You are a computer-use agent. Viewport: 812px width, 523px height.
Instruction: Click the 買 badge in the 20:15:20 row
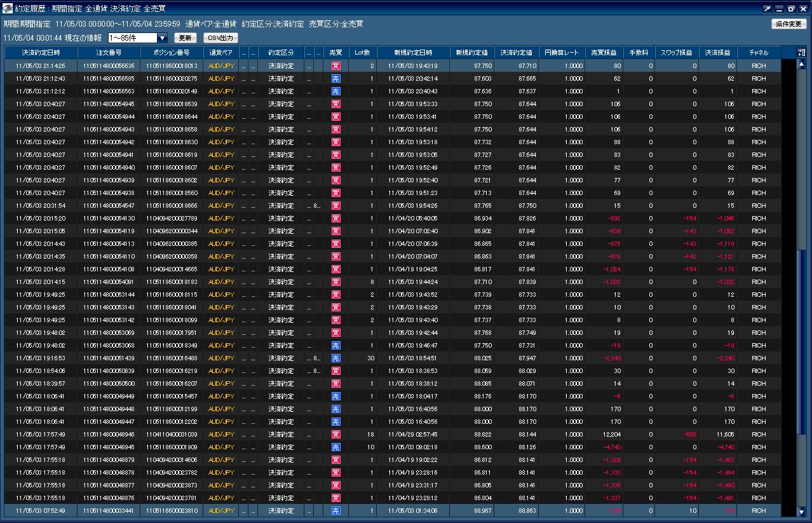coord(336,218)
